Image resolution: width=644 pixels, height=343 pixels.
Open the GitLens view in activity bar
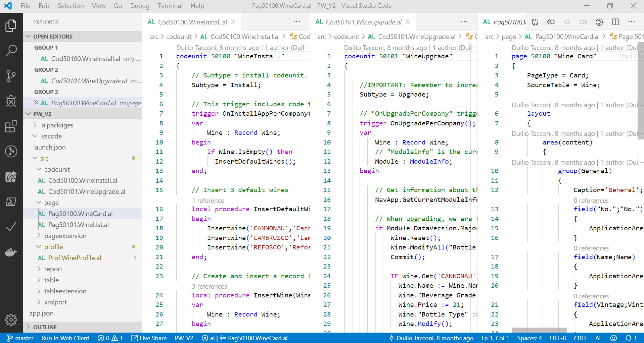point(11,152)
